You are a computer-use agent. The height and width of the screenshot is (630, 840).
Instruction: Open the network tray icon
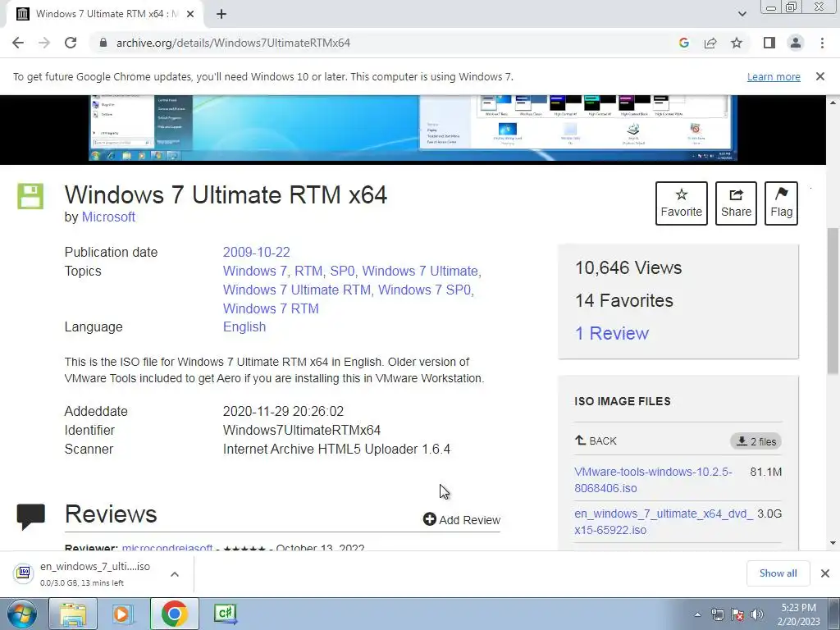point(717,614)
